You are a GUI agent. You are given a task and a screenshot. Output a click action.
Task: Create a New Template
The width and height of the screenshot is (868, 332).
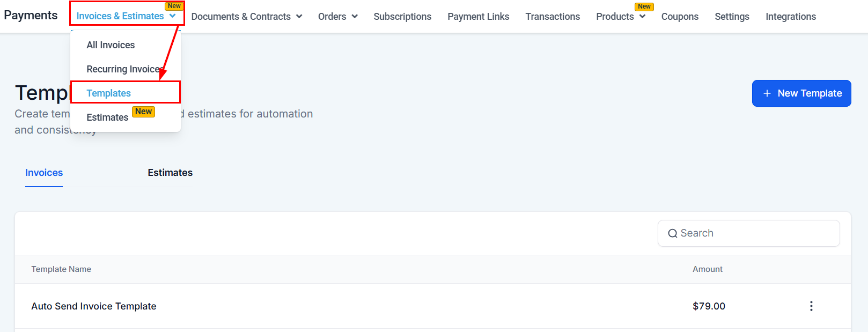[x=801, y=93]
